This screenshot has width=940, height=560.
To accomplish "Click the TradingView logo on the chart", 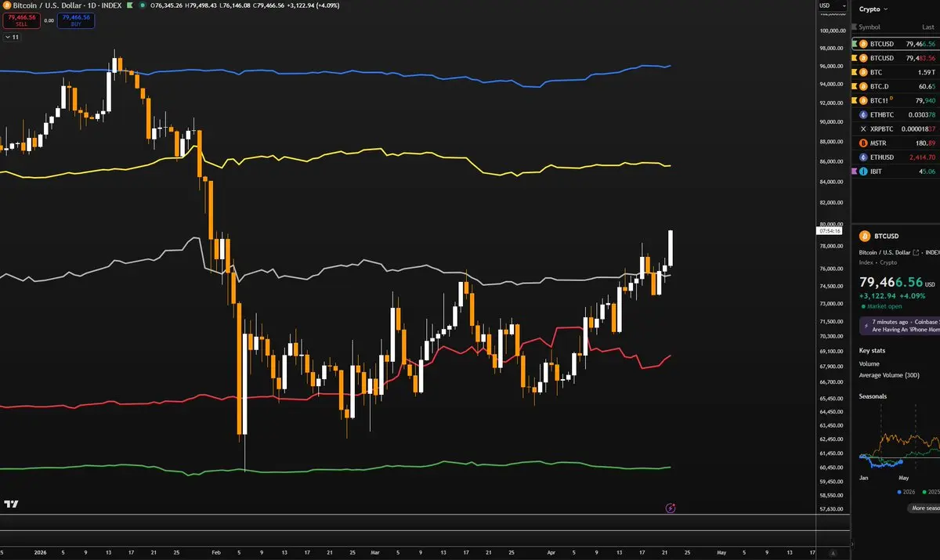I will click(x=12, y=504).
